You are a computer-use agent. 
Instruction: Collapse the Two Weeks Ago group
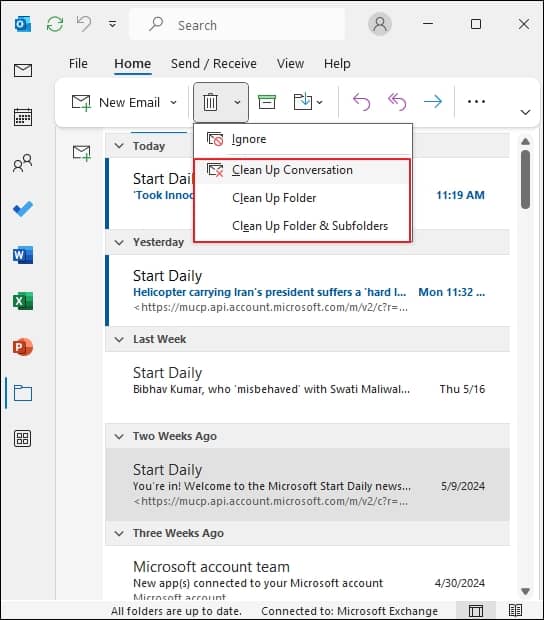pyautogui.click(x=119, y=436)
